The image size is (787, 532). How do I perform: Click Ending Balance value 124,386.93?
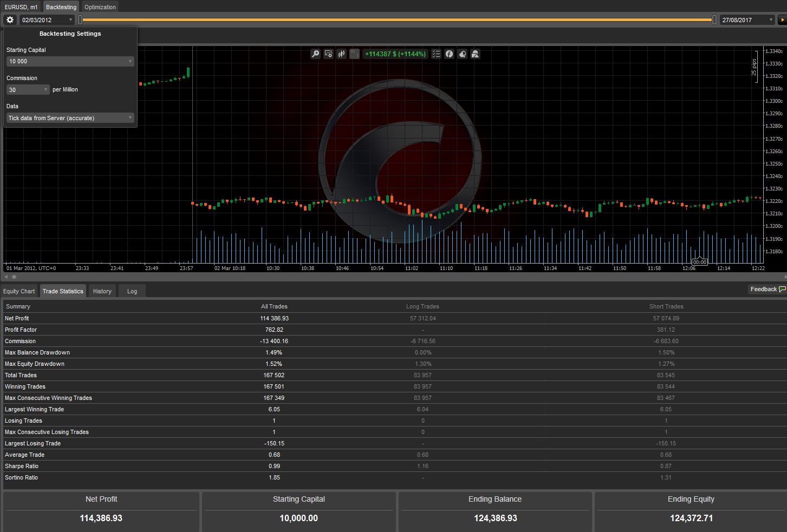click(496, 518)
